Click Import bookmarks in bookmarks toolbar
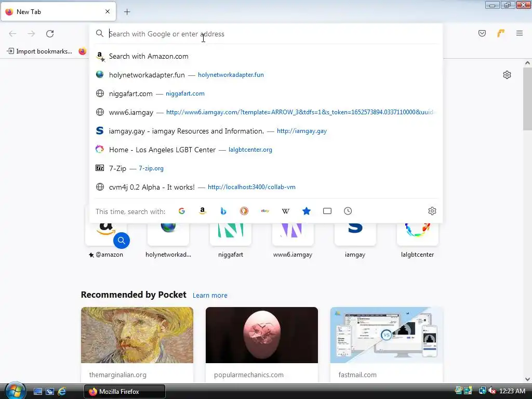Screen dimensions: 532x399 [39, 51]
